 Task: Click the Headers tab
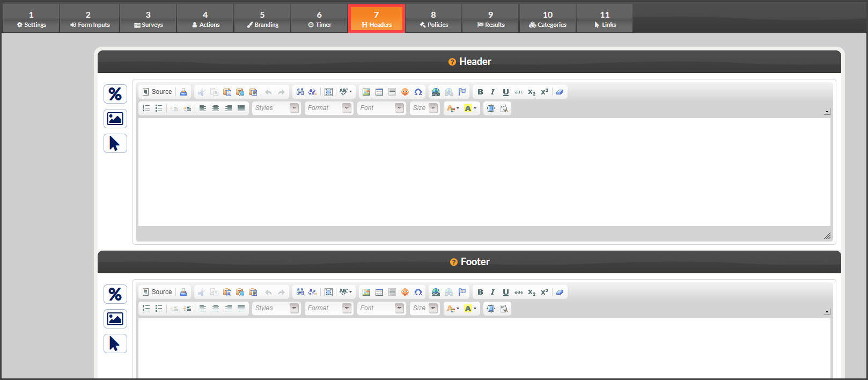[377, 19]
